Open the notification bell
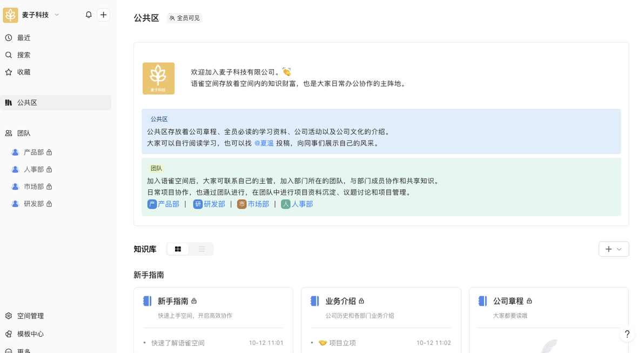This screenshot has height=353, width=644. pos(88,15)
